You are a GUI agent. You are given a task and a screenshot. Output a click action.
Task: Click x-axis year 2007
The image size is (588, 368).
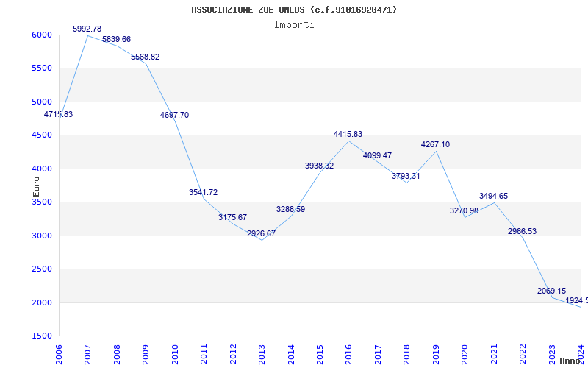point(87,354)
